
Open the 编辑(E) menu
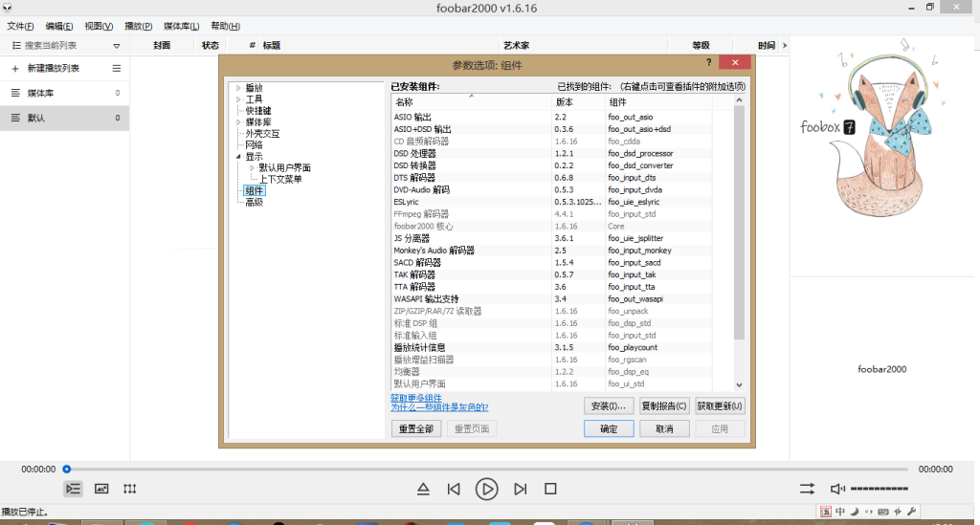[58, 26]
